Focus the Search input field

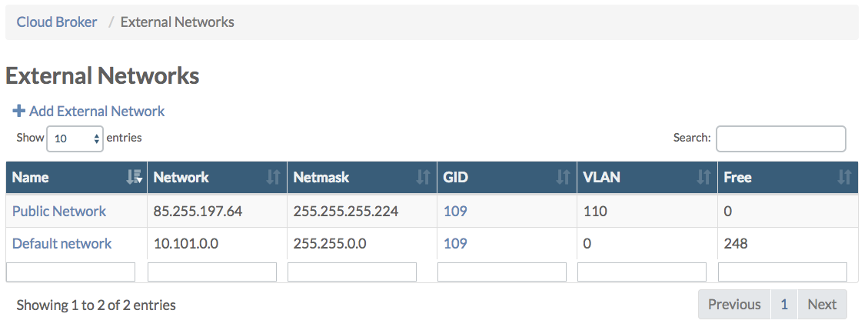point(780,138)
